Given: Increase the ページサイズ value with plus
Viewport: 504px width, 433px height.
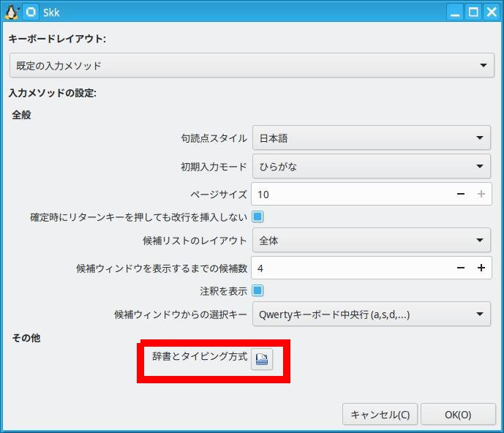Looking at the screenshot, I should pos(481,194).
